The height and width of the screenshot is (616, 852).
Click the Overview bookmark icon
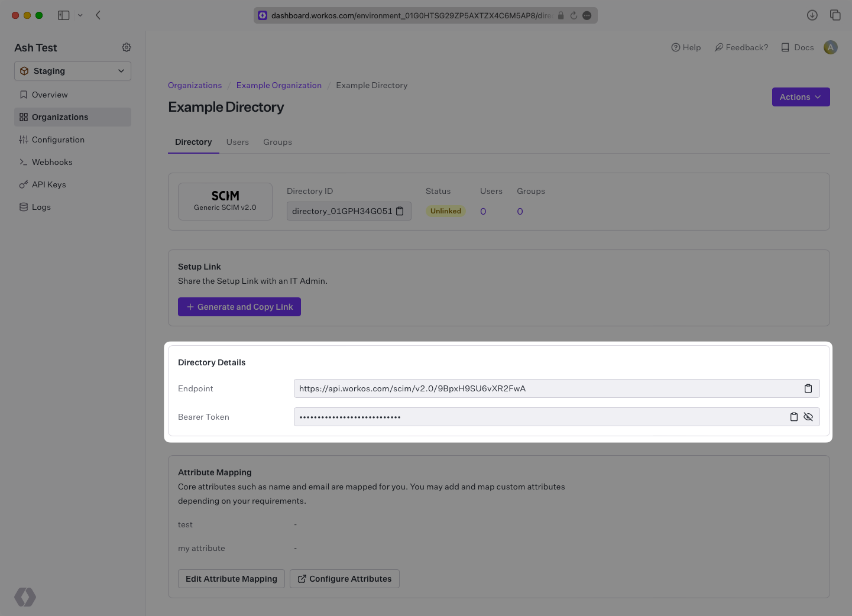[23, 94]
